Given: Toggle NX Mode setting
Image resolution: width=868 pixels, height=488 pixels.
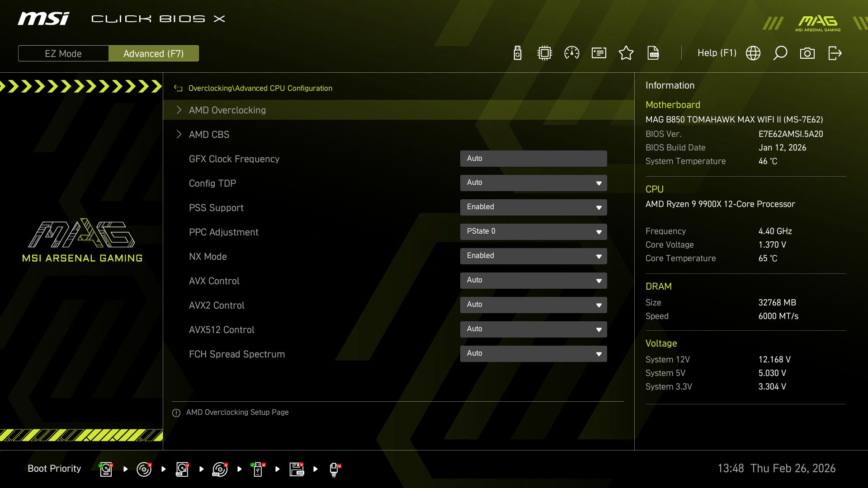Looking at the screenshot, I should click(x=533, y=256).
